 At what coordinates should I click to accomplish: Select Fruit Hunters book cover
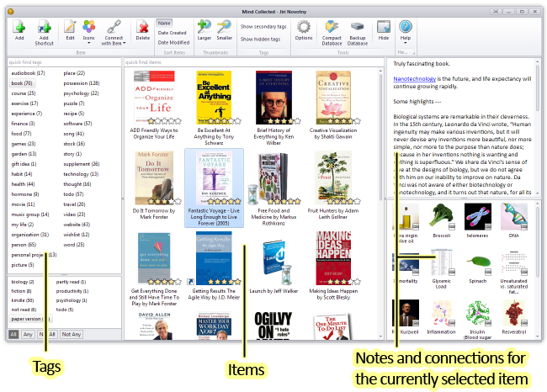pyautogui.click(x=333, y=177)
